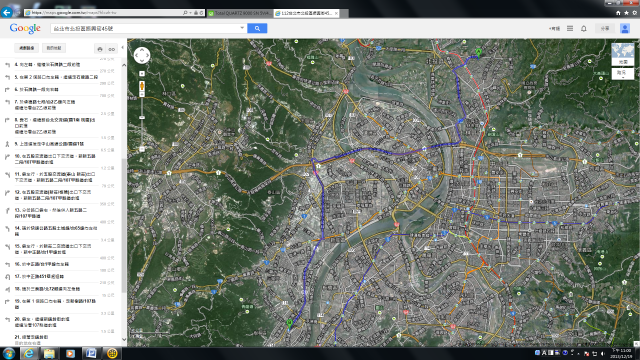Open the browser Home icon
The image size is (640, 360).
pos(618,13)
